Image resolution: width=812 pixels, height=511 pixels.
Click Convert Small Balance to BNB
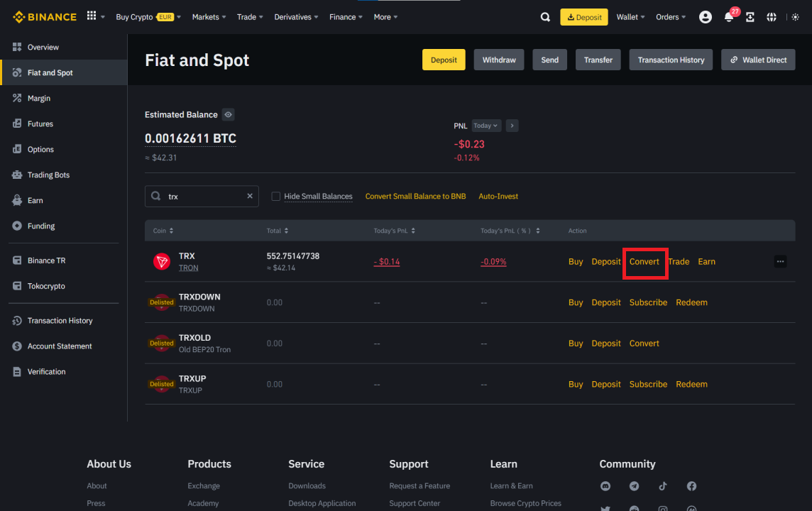415,196
